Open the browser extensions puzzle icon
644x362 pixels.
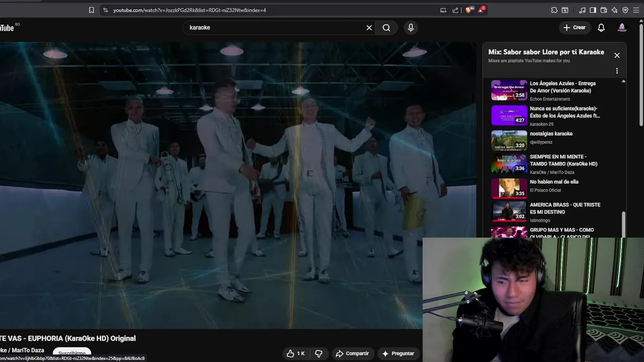click(554, 10)
